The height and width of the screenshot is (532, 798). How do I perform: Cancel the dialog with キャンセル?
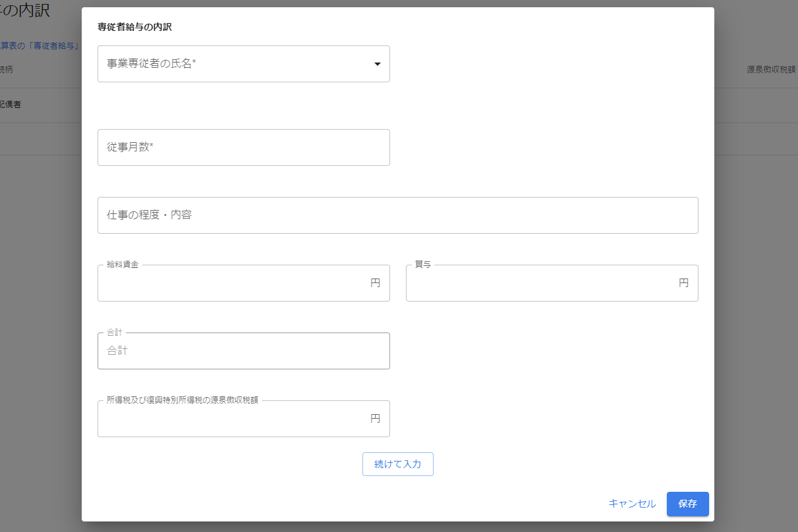(632, 504)
